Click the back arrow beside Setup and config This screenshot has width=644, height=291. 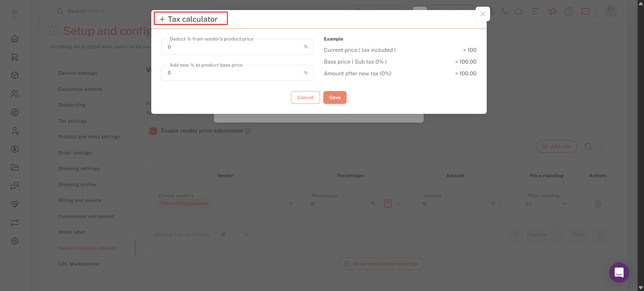click(54, 31)
